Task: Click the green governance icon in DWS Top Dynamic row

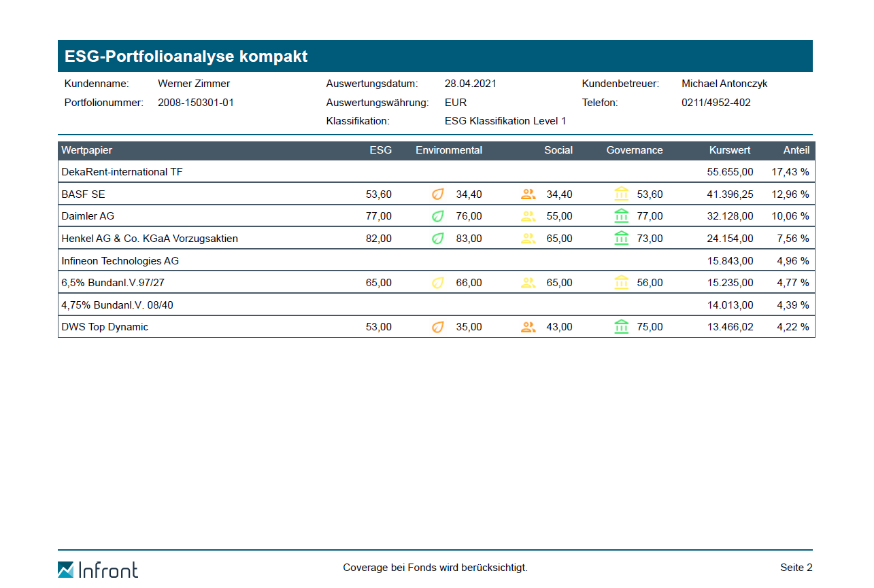Action: point(621,327)
